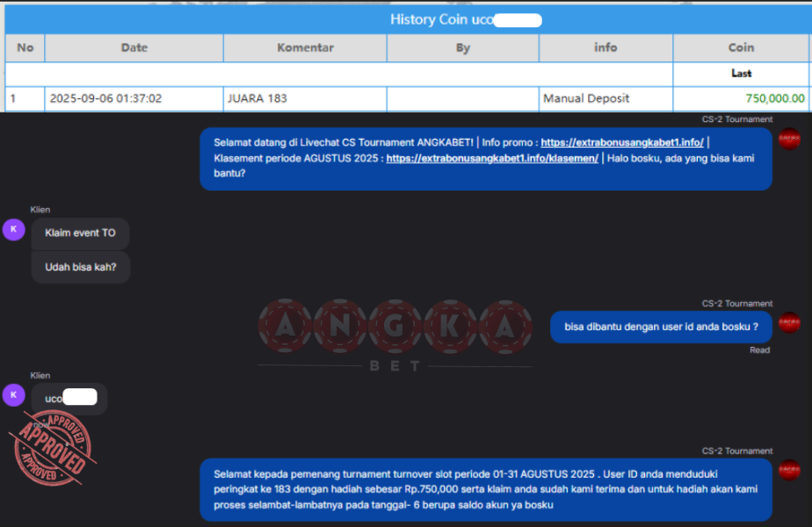Open the klasemen standings link

(492, 158)
